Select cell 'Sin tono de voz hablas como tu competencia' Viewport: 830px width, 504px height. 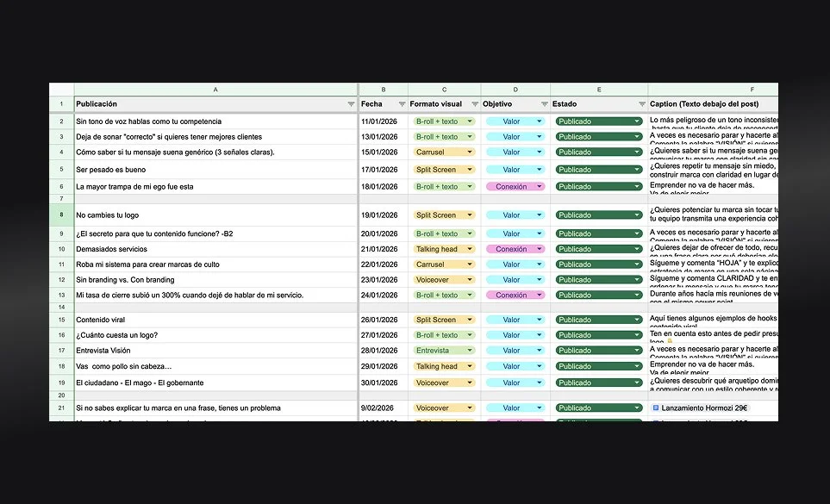(216, 121)
